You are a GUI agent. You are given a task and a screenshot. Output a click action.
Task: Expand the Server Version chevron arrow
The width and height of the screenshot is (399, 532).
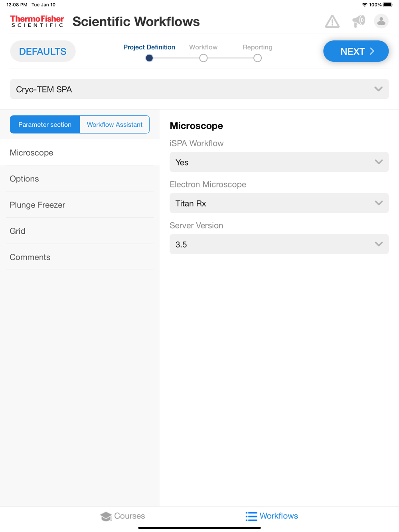[379, 244]
